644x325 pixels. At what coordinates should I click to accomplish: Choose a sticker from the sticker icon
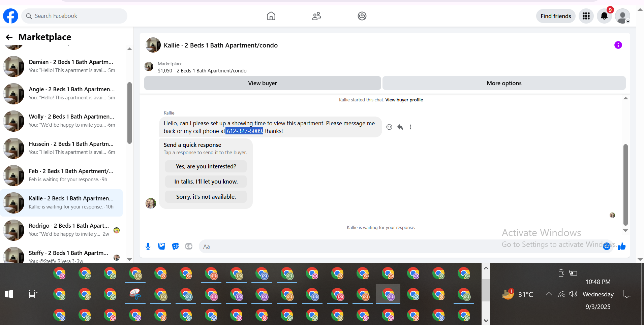pos(175,247)
